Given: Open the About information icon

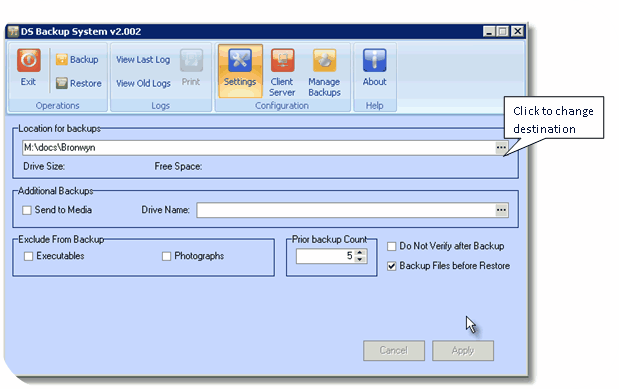Looking at the screenshot, I should (374, 60).
